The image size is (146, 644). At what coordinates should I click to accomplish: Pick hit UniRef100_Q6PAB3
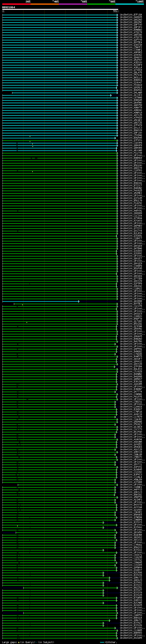(x=131, y=226)
